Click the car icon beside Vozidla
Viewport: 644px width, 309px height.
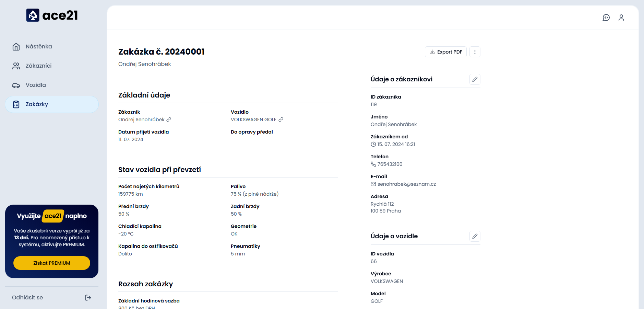point(16,85)
